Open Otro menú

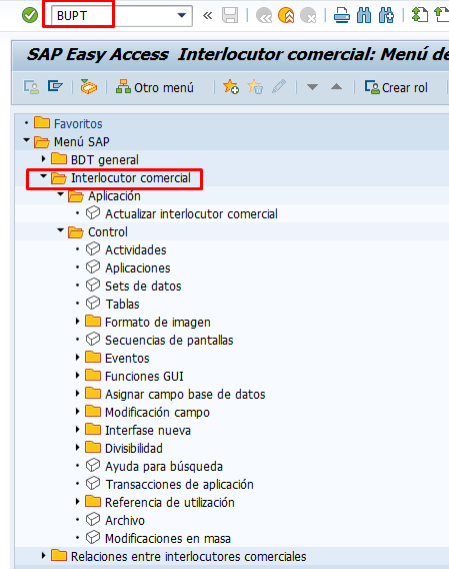point(155,87)
